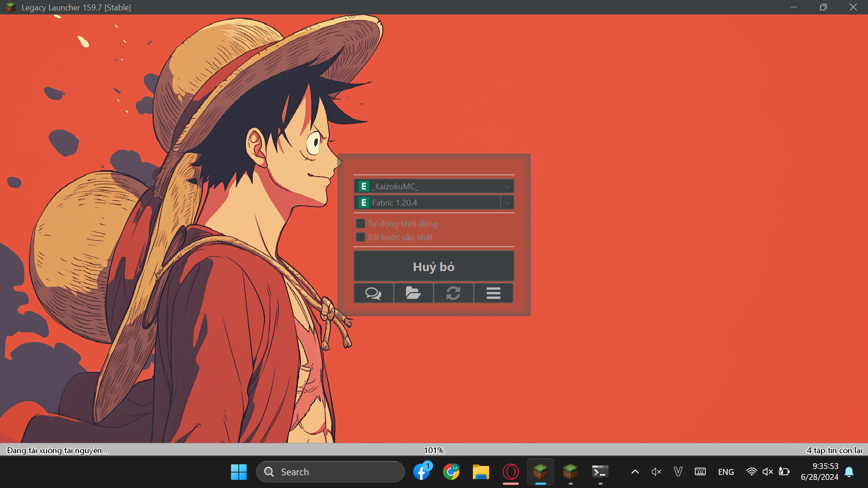Click the taskbar Search box

(x=330, y=472)
